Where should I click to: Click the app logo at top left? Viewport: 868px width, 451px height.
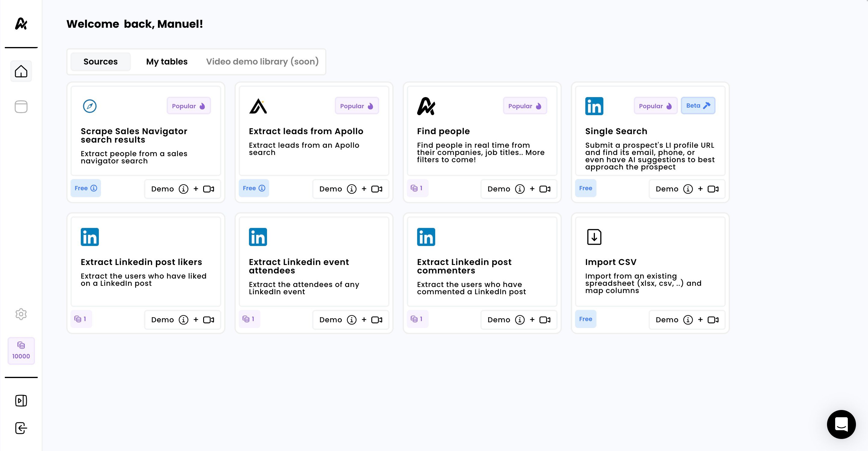(x=21, y=24)
